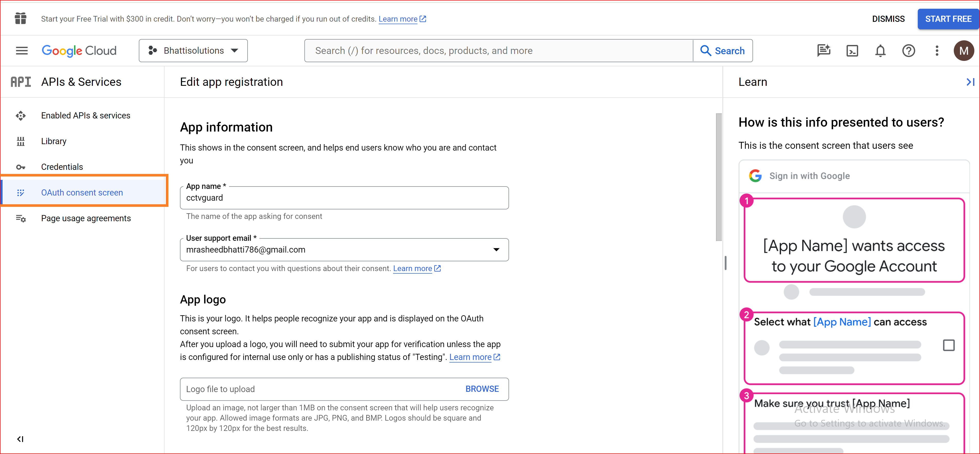Open the notifications bell
This screenshot has height=454, width=980.
tap(880, 51)
